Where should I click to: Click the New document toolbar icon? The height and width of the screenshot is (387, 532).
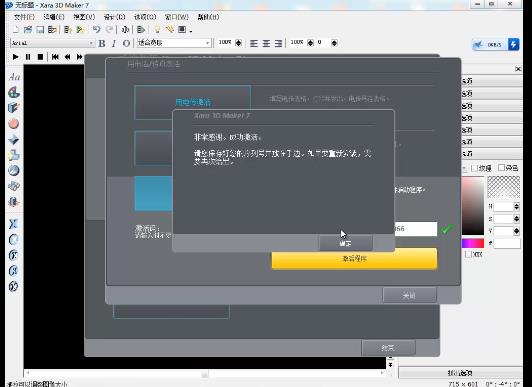(16, 30)
